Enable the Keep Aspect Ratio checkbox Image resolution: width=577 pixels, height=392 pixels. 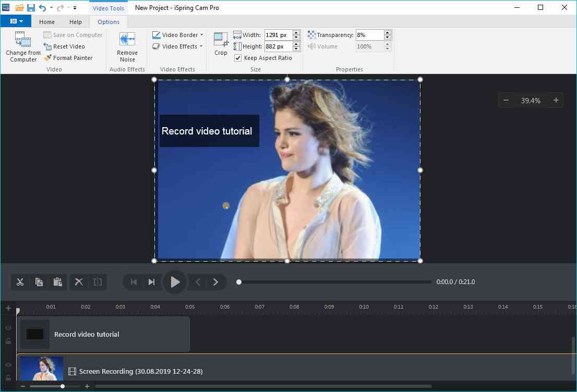coord(237,58)
